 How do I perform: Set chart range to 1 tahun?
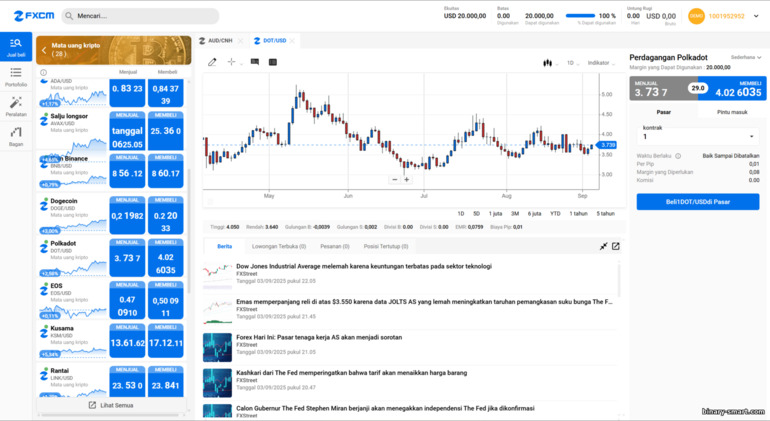click(x=578, y=214)
